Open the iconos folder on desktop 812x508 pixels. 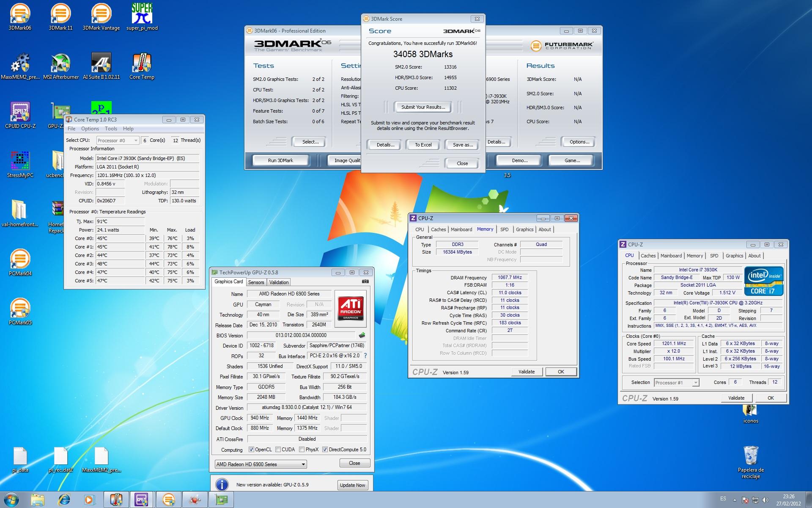pyautogui.click(x=751, y=413)
